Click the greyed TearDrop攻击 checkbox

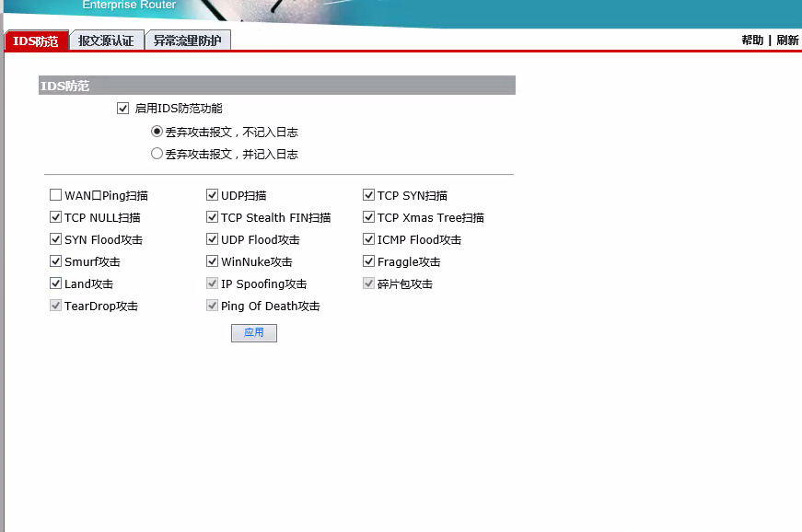[56, 306]
